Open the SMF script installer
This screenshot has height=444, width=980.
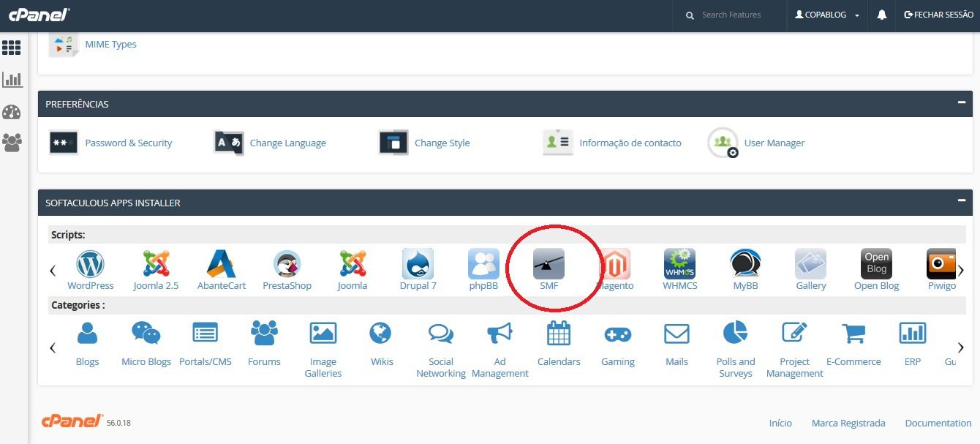(549, 269)
